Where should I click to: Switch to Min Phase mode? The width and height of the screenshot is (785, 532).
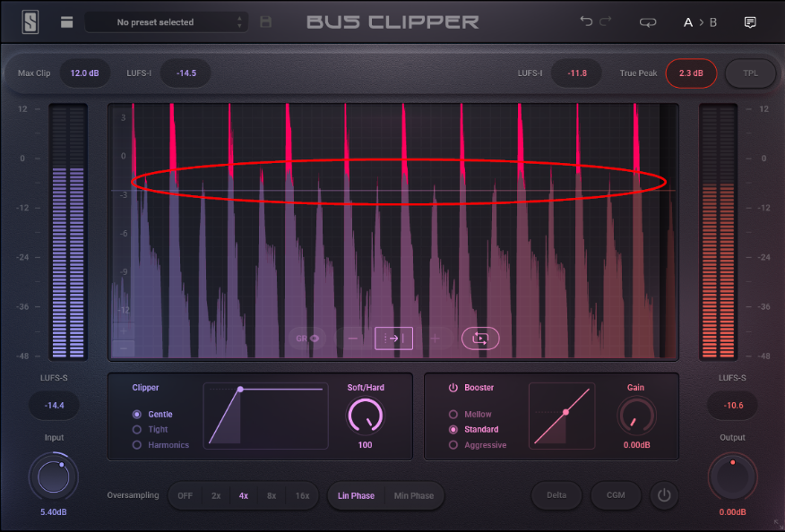tap(413, 495)
